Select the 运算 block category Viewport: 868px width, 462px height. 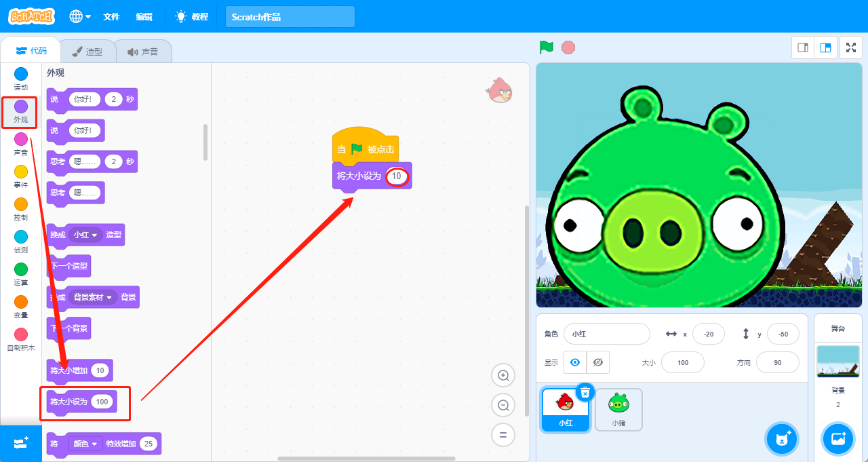[x=21, y=274]
